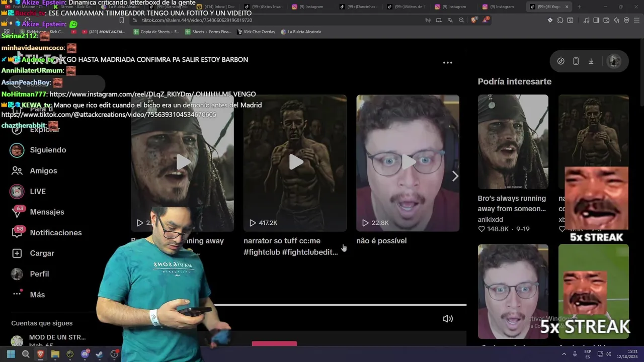
Task: Click the LIVE avatar icon
Action: pos(17,191)
